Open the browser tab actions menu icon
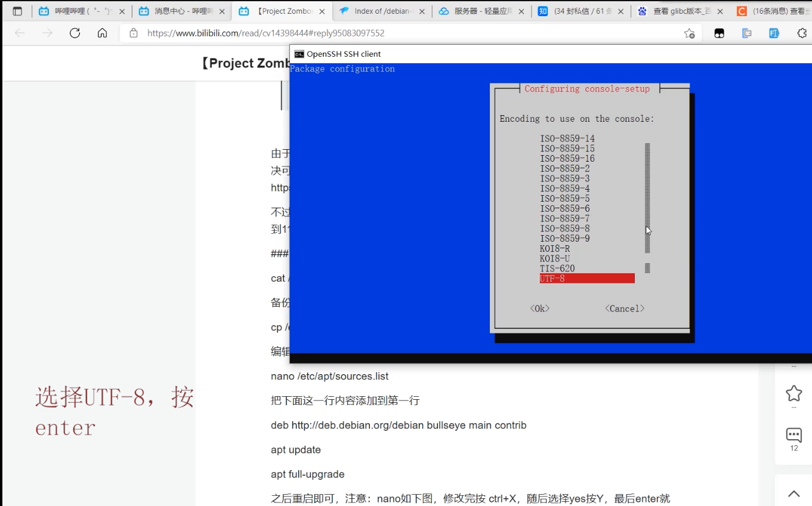This screenshot has height=506, width=812. pos(17,11)
